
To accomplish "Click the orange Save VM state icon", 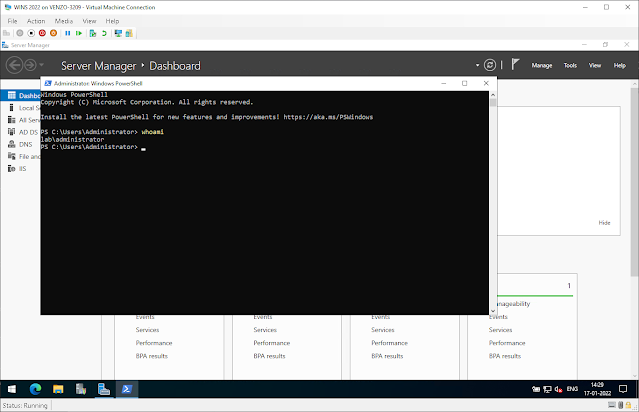I will (53, 33).
